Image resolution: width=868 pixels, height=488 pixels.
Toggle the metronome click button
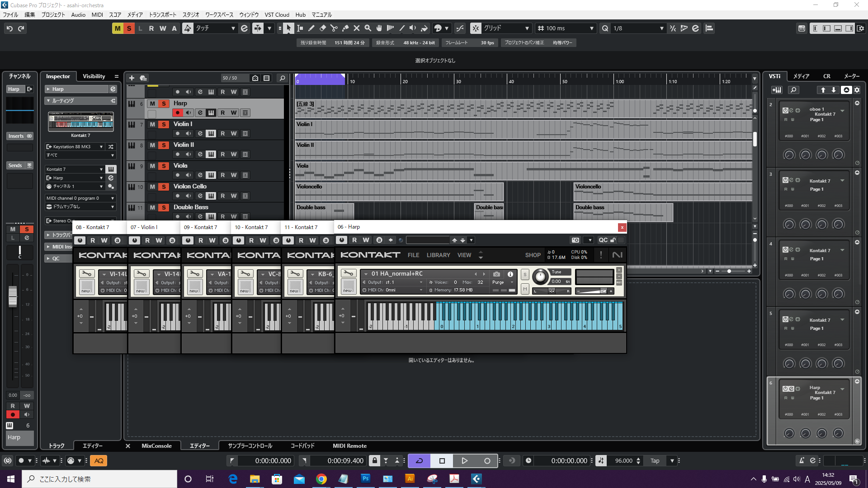(x=802, y=460)
